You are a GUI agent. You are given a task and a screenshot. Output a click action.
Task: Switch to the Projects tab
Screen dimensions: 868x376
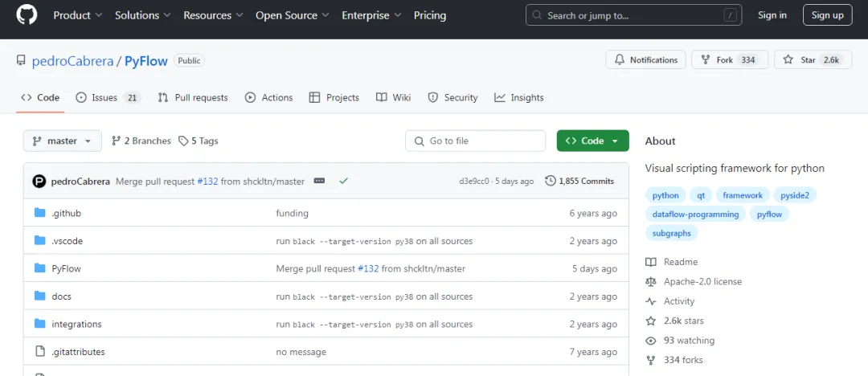(334, 97)
